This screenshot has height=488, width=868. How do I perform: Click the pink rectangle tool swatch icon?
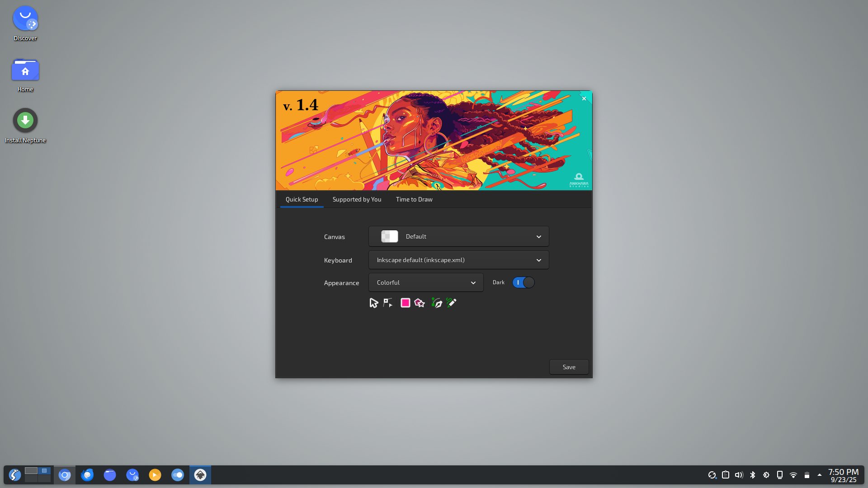click(405, 303)
